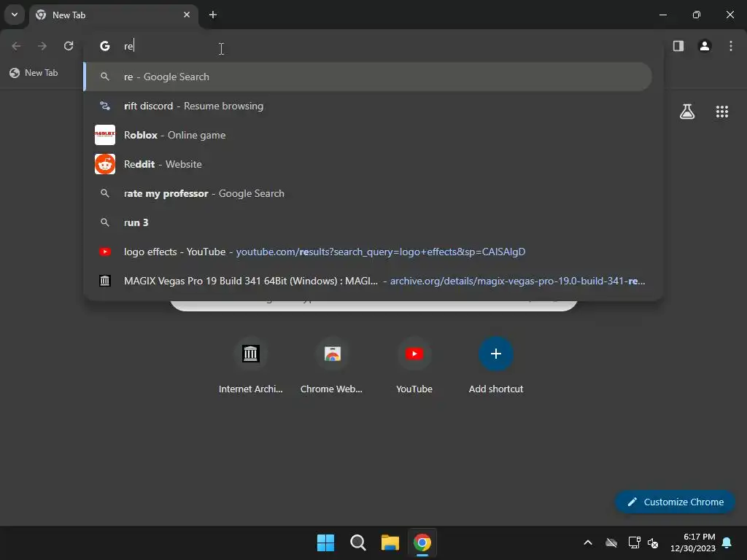Open the Internet Archive shortcut
Viewport: 747px width, 560px height.
pos(251,365)
